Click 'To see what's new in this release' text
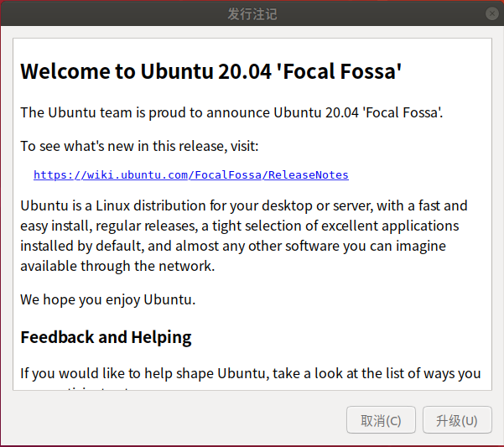 139,146
